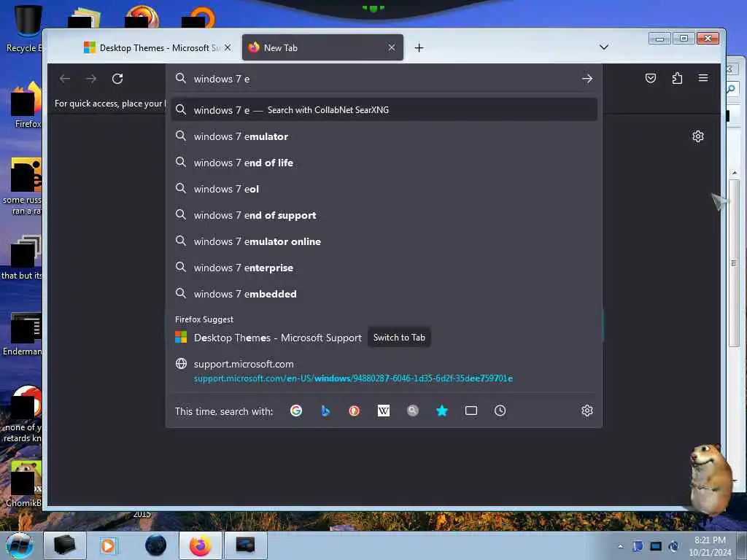
Task: Select suggestion windows 7 emulator online
Action: (x=384, y=241)
